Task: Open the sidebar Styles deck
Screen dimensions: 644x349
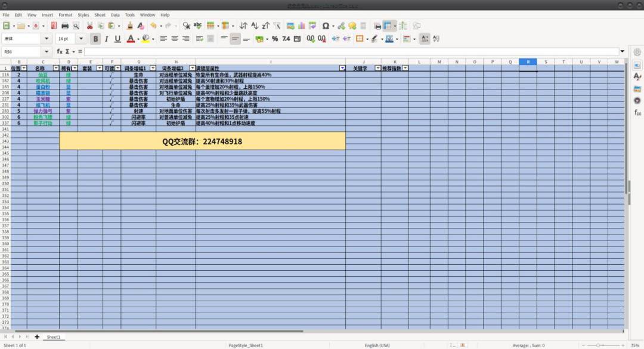Action: click(x=637, y=76)
